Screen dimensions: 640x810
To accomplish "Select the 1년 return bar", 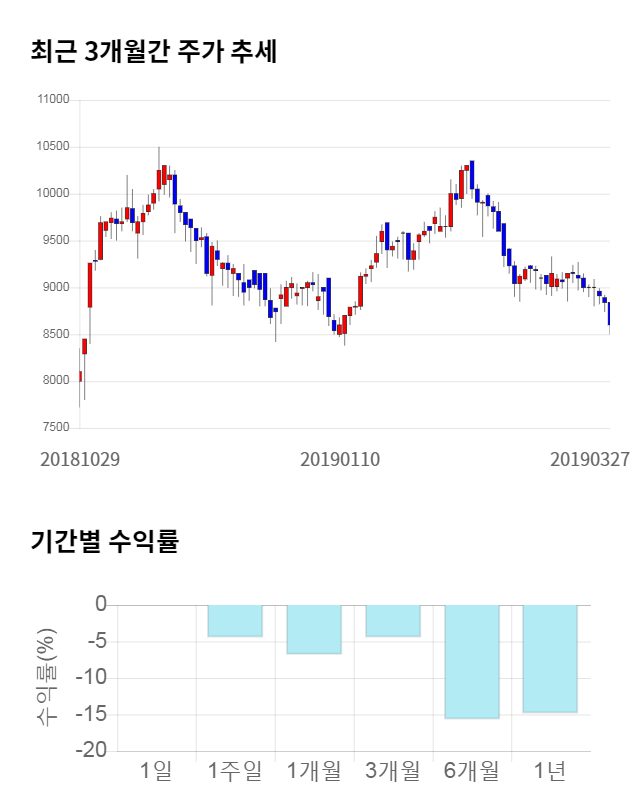I will coord(550,658).
